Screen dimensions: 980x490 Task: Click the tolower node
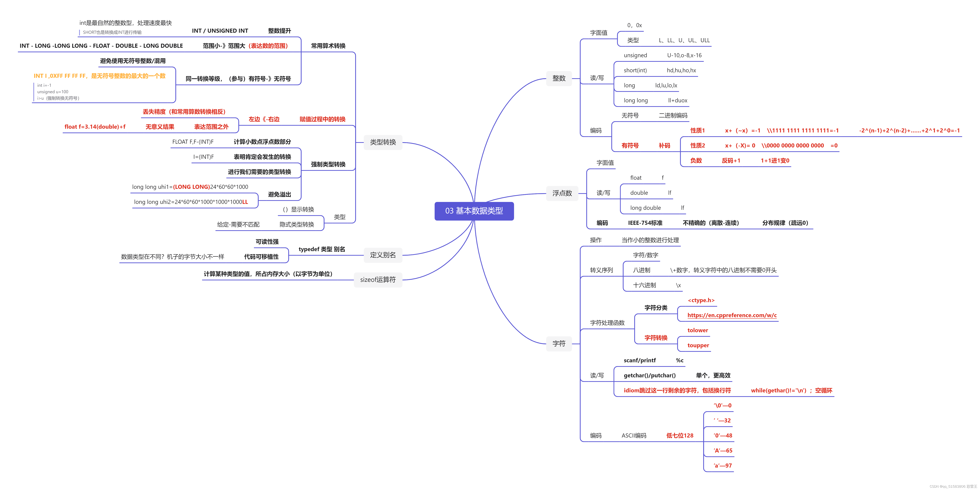[x=698, y=330]
